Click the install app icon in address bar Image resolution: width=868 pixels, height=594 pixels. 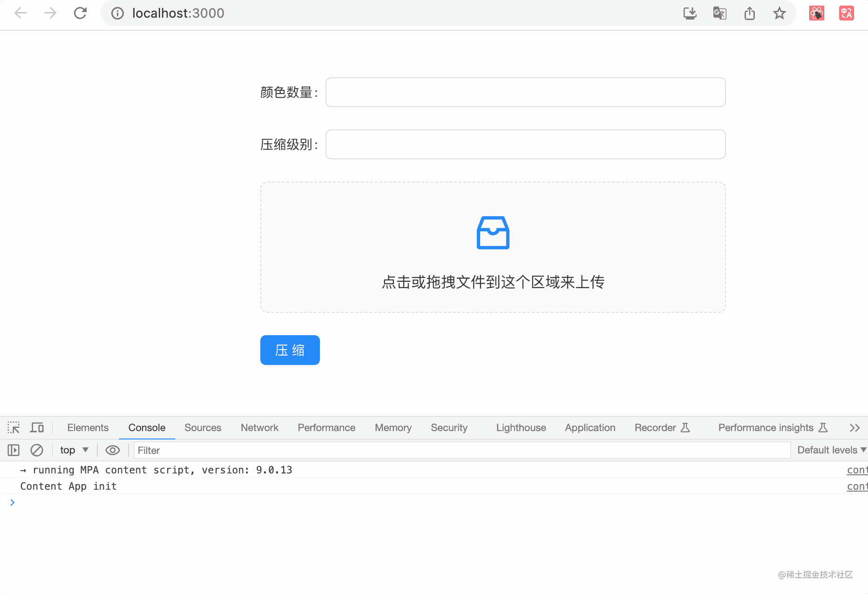690,13
